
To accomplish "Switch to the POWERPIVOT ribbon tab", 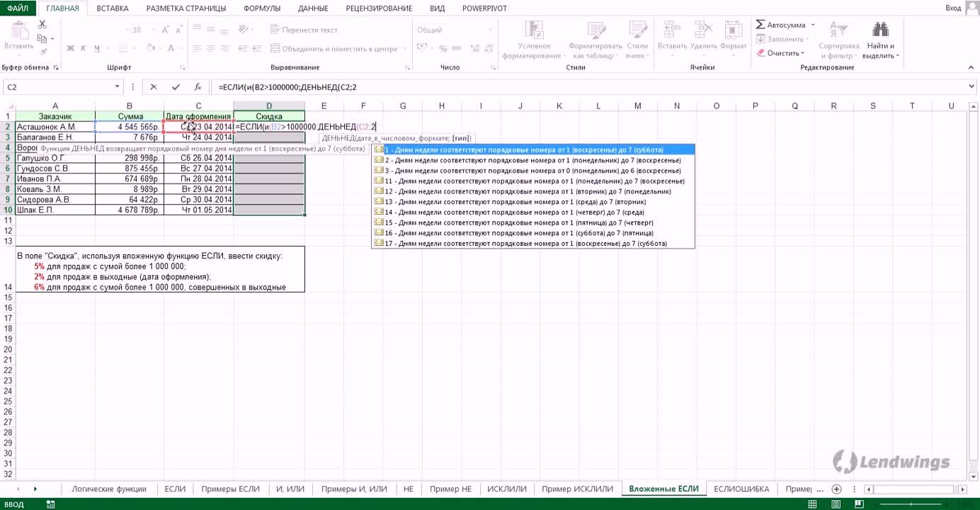I will click(x=485, y=8).
